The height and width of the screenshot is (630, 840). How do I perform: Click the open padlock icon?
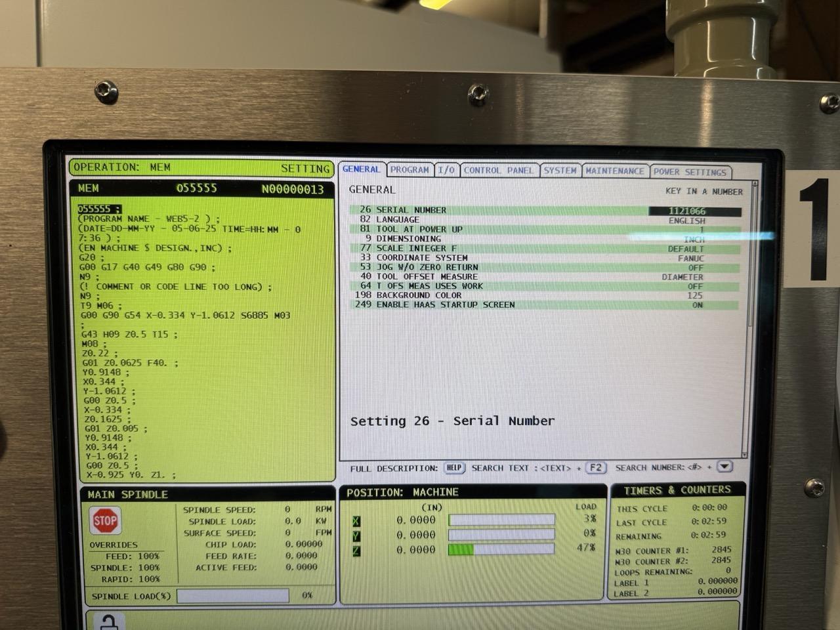[109, 621]
